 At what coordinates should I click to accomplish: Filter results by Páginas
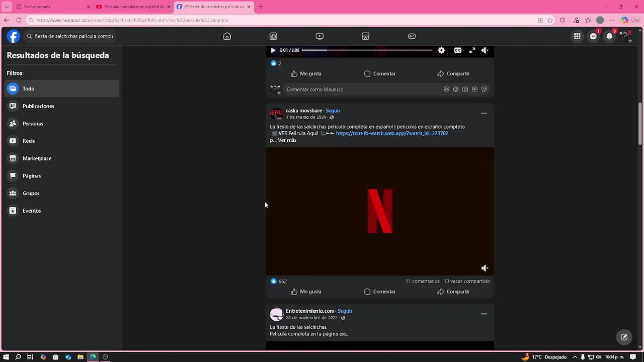[x=62, y=176]
